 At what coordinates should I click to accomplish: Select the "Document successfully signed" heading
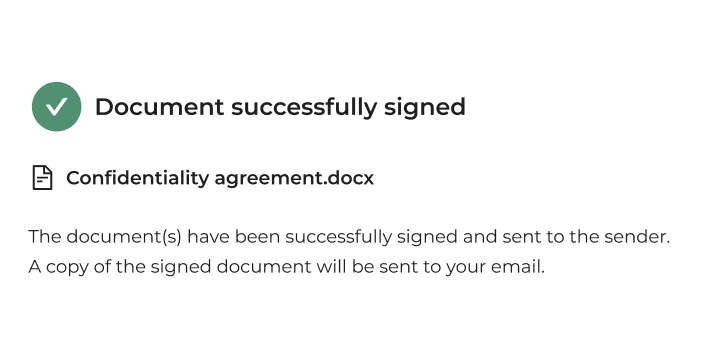coord(280,107)
